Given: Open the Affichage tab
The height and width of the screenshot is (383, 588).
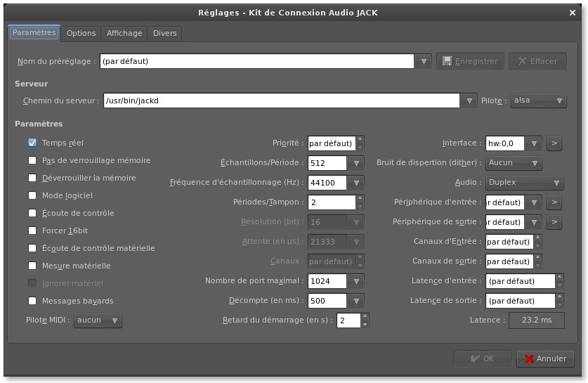Looking at the screenshot, I should pos(124,33).
